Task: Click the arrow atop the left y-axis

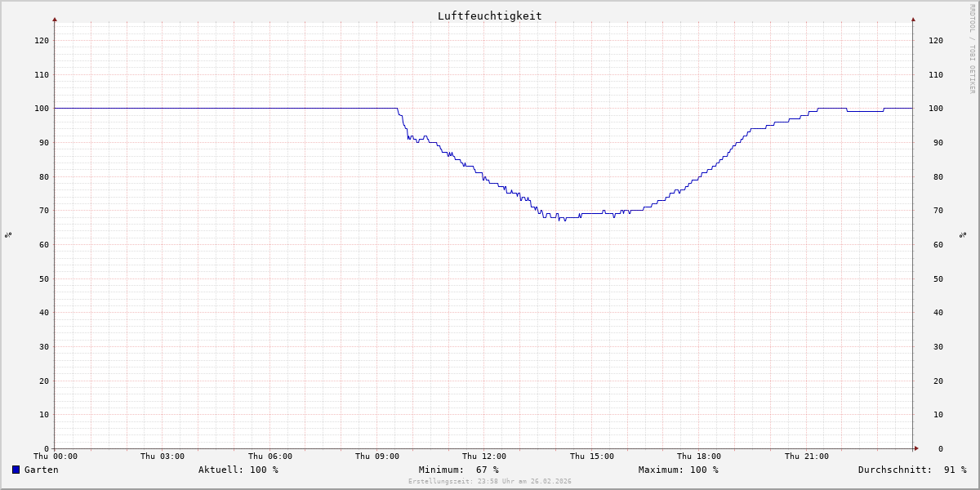Action: pos(55,19)
